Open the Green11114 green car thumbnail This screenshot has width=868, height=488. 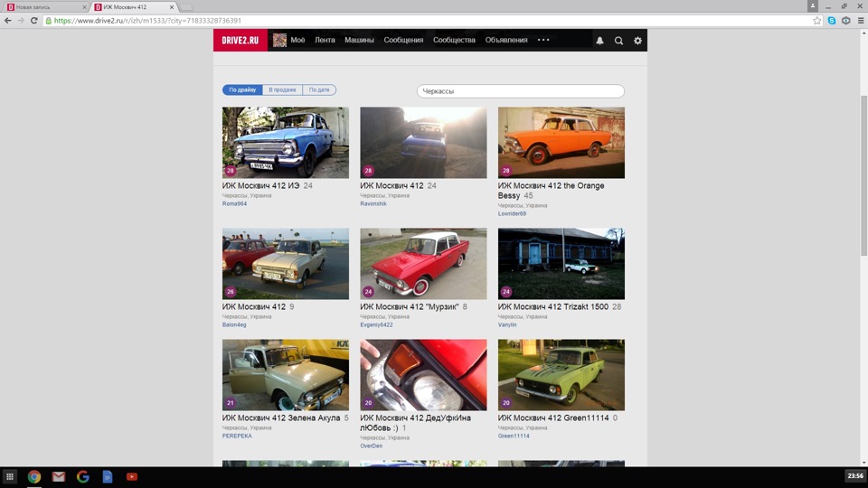[x=561, y=375]
